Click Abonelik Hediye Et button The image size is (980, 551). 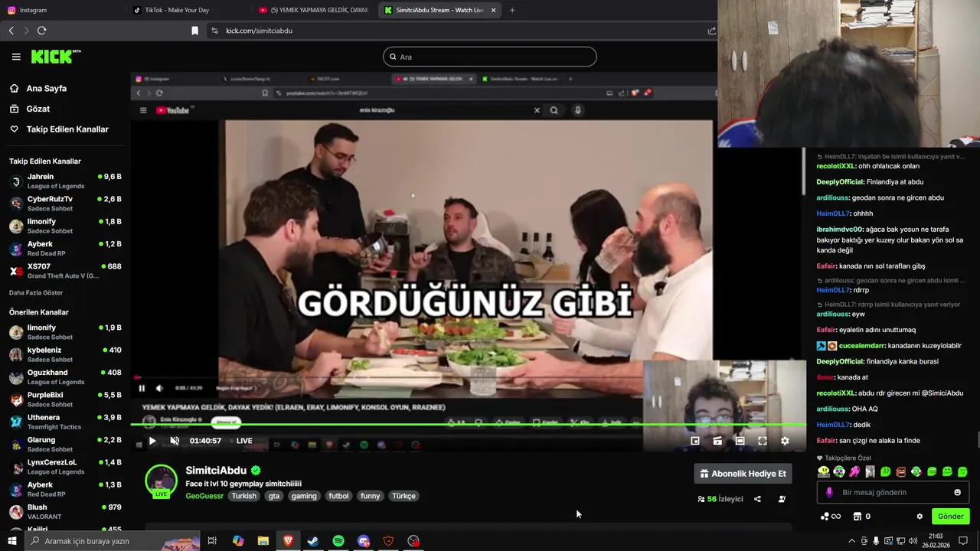[x=743, y=474]
